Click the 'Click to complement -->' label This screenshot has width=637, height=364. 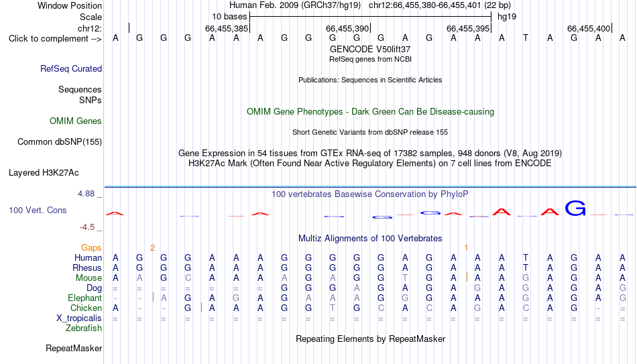tap(55, 39)
